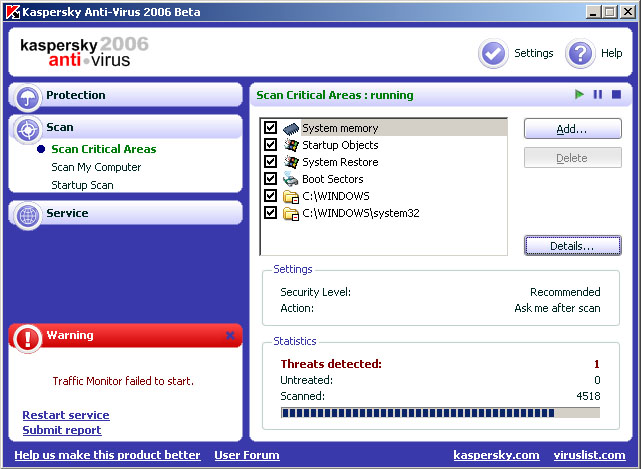Image resolution: width=641 pixels, height=469 pixels.
Task: Select the C:\WINDOWS list entry
Action: pyautogui.click(x=384, y=196)
